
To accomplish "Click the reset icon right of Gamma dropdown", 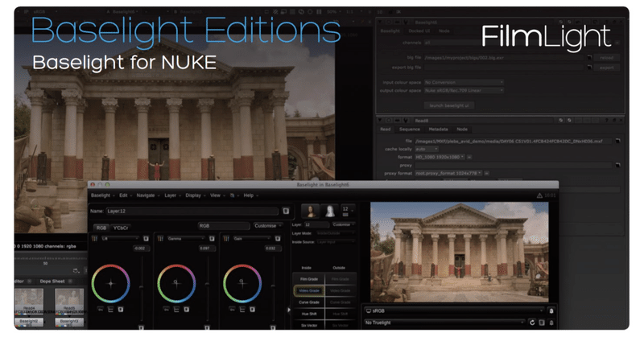I will point(212,239).
